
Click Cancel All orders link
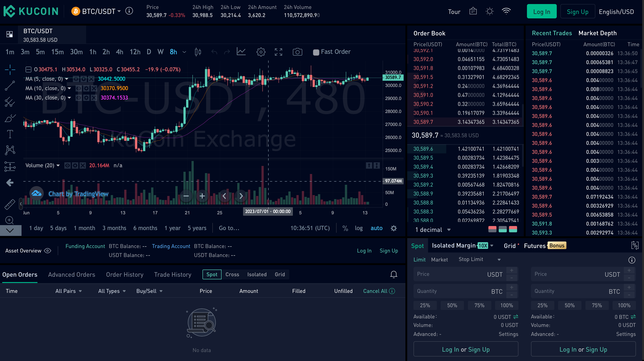click(x=375, y=291)
